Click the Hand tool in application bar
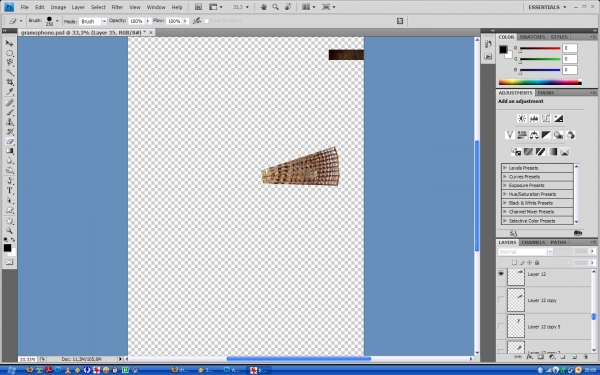 pos(263,7)
